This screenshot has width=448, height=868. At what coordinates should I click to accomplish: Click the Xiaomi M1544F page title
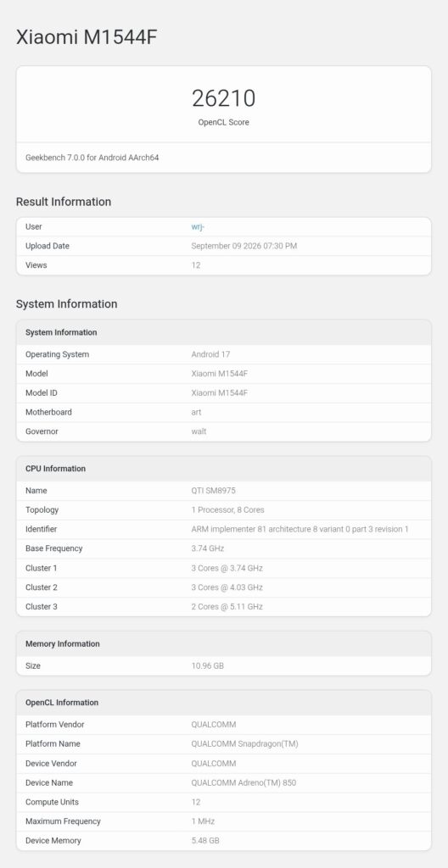87,37
